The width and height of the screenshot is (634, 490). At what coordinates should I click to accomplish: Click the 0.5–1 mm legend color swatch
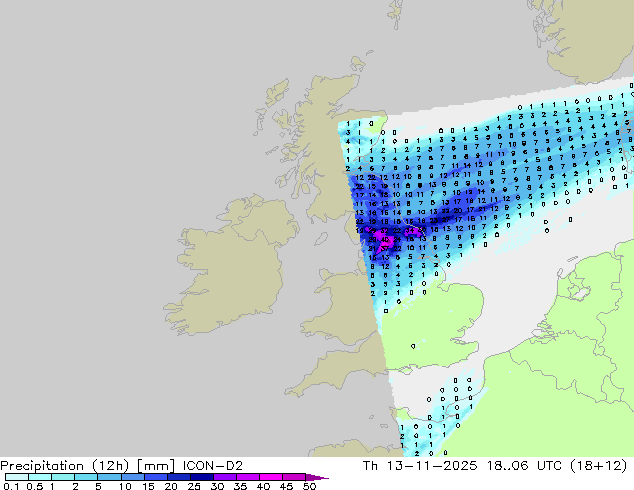pos(40,477)
